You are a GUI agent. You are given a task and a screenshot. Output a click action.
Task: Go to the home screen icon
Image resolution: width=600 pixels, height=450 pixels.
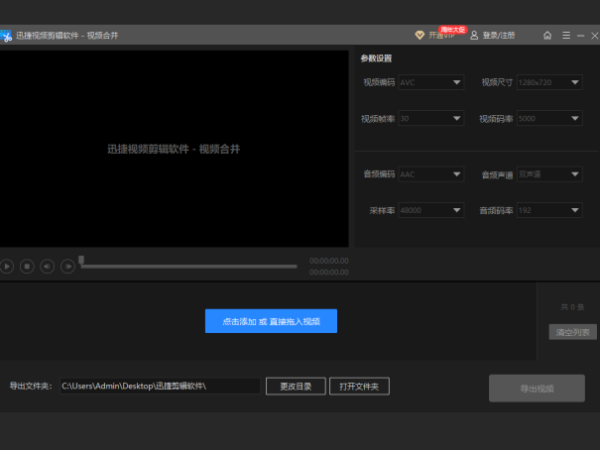(x=547, y=35)
